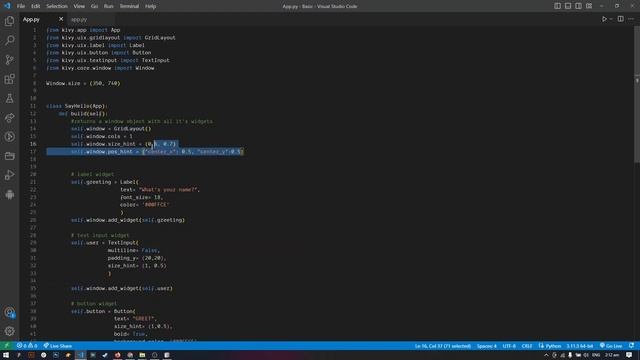The width and height of the screenshot is (640, 360).
Task: Open the View menu
Action: (x=79, y=6)
